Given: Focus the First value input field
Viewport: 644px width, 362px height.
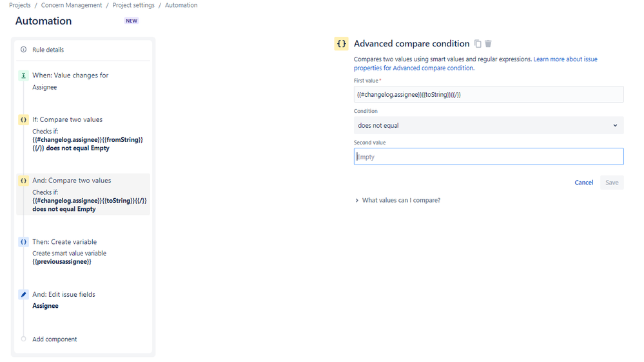Looking at the screenshot, I should (x=488, y=94).
